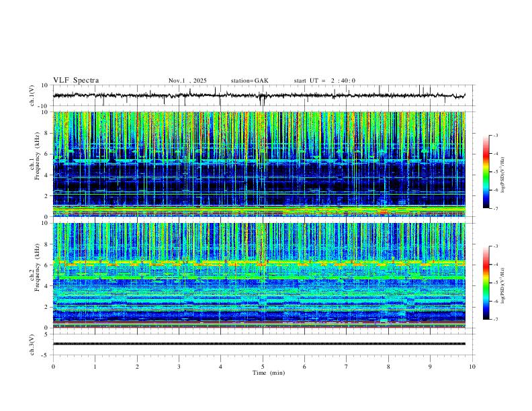Click time axis tick label "9"

(x=430, y=367)
